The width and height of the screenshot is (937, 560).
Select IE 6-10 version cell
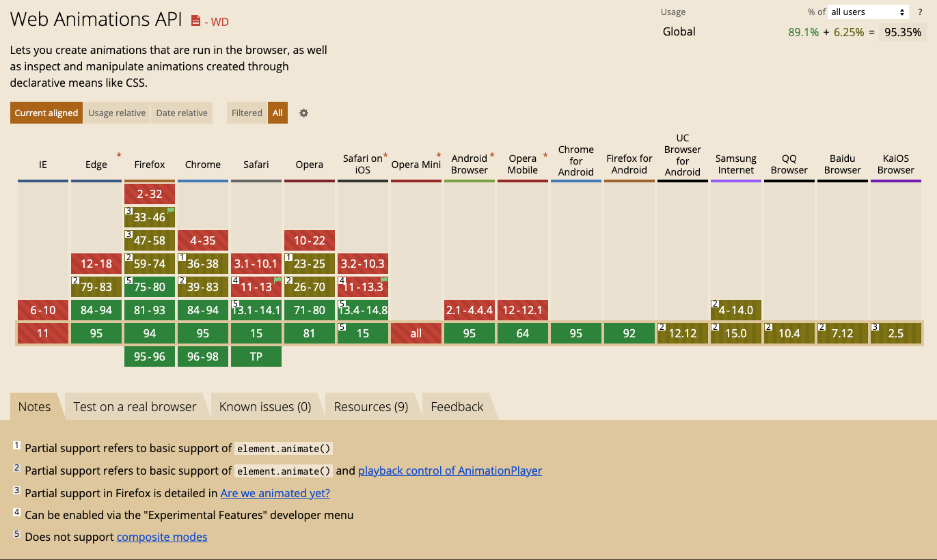[x=43, y=310]
